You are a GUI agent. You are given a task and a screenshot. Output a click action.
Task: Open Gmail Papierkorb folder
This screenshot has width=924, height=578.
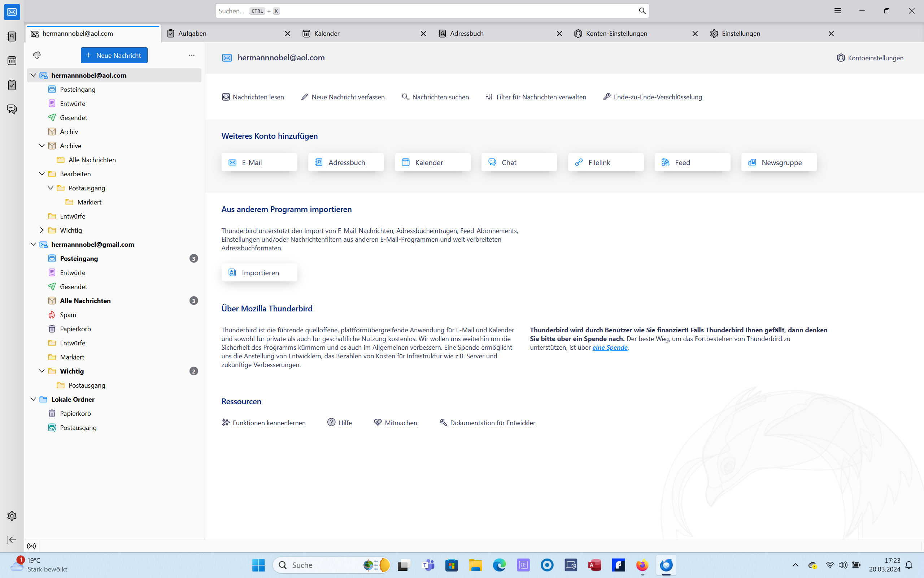coord(114,329)
